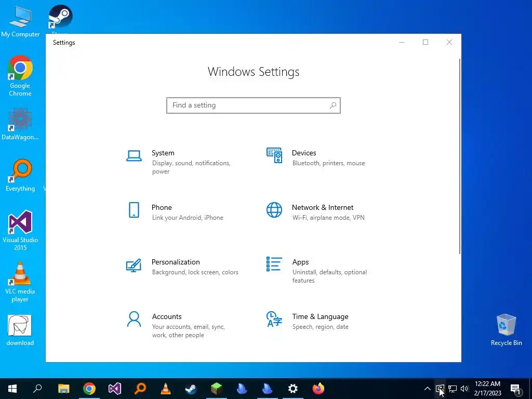This screenshot has height=399, width=532.
Task: Open Firefox from the taskbar
Action: click(318, 389)
